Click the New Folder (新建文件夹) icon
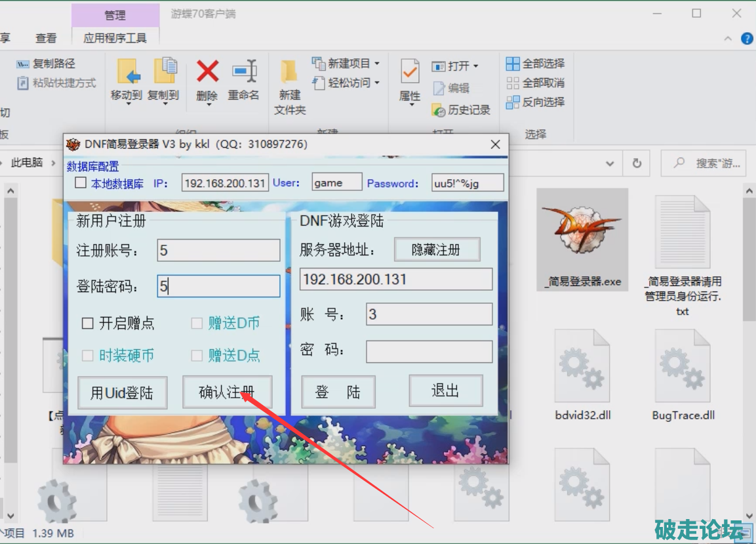756x544 pixels. pyautogui.click(x=289, y=72)
